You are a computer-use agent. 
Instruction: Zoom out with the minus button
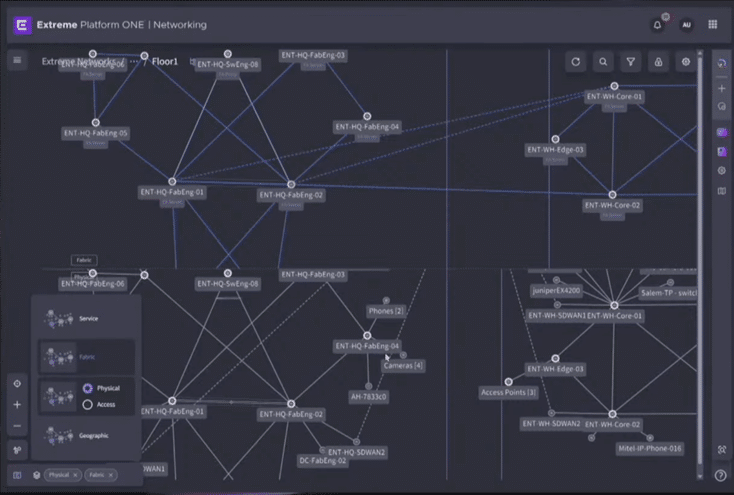17,426
